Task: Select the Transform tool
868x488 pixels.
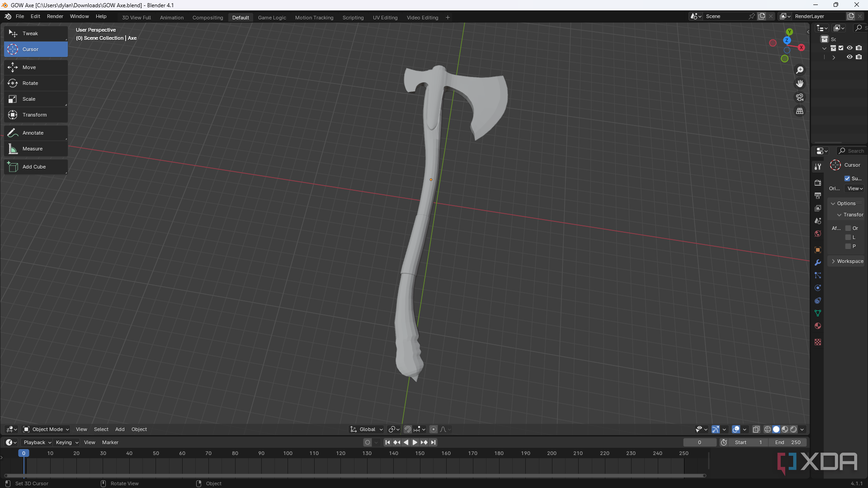Action: 34,114
